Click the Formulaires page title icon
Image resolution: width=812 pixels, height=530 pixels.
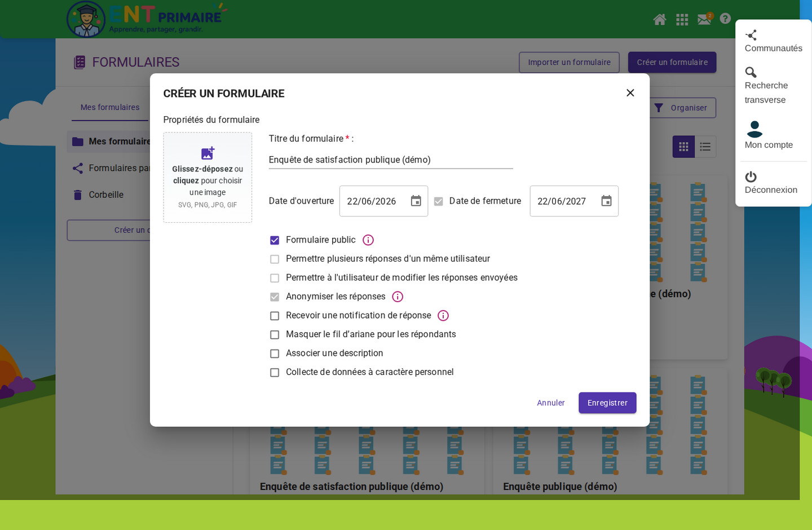tap(80, 62)
